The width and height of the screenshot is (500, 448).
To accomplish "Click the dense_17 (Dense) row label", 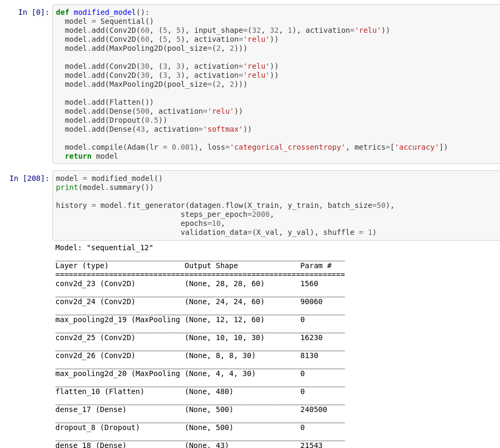I will (x=91, y=409).
